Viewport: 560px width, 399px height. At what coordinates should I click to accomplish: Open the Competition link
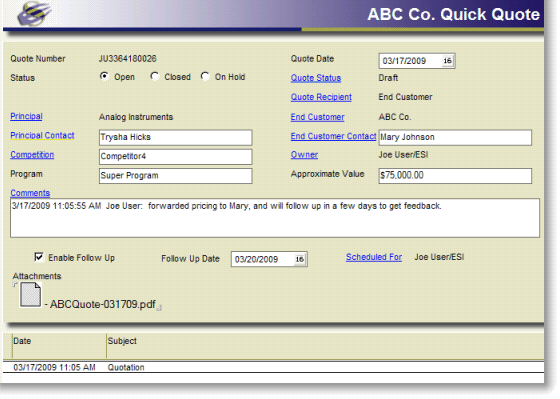click(x=32, y=155)
